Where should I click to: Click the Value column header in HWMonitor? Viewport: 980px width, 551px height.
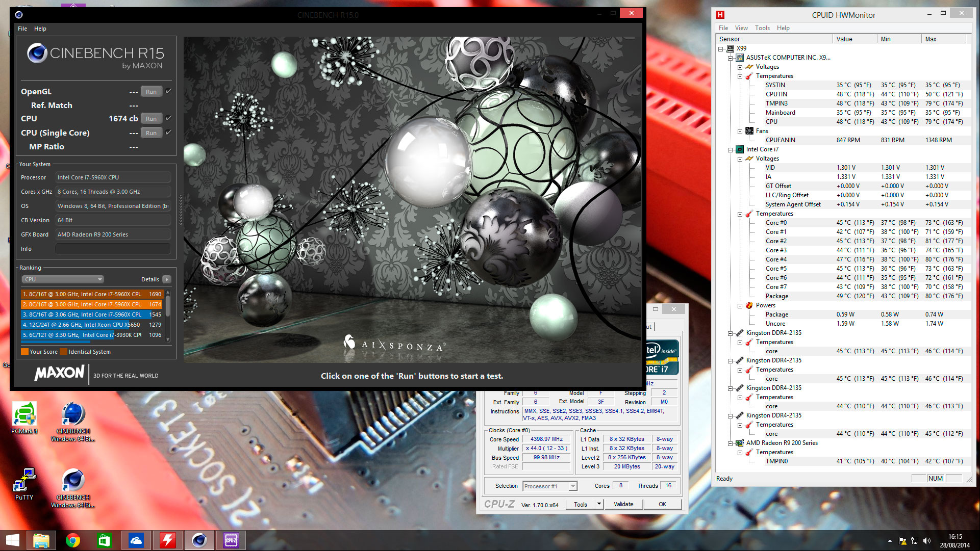[x=855, y=39]
